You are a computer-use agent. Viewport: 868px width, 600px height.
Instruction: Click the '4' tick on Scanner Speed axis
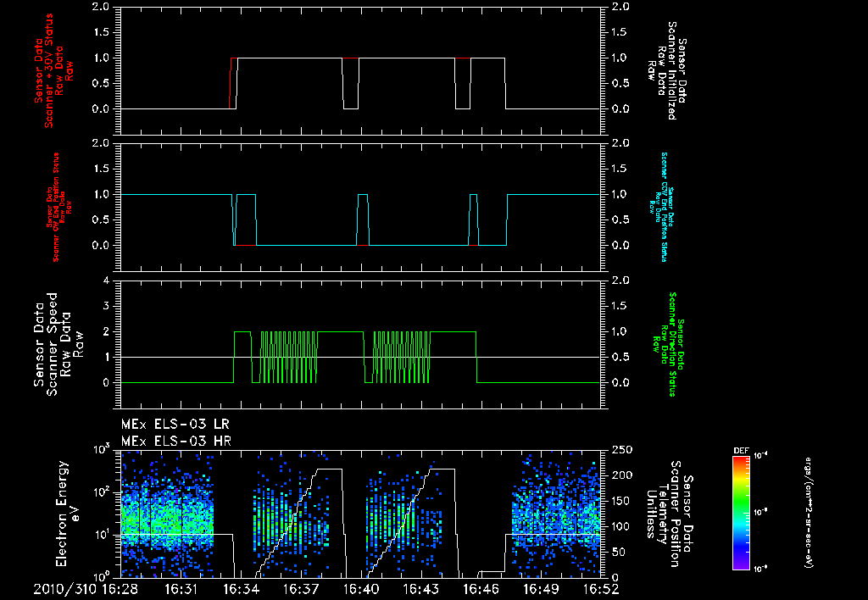click(x=106, y=281)
